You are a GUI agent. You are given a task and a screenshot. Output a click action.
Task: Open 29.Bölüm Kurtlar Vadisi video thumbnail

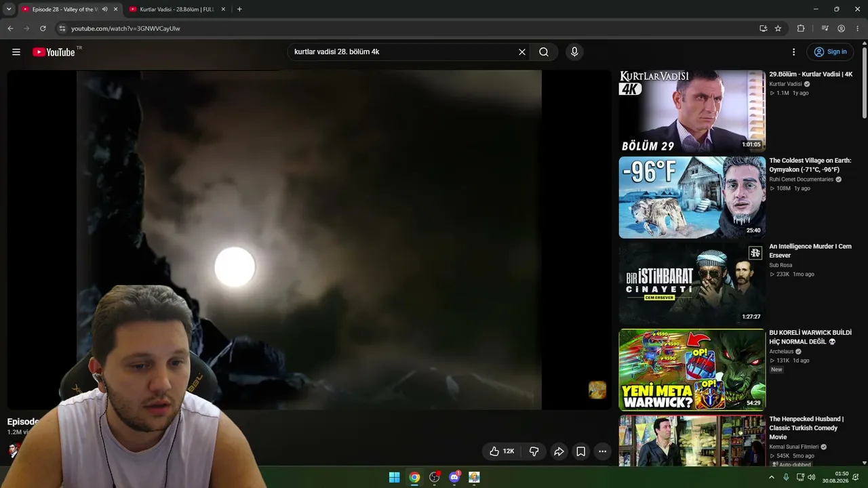coord(692,111)
